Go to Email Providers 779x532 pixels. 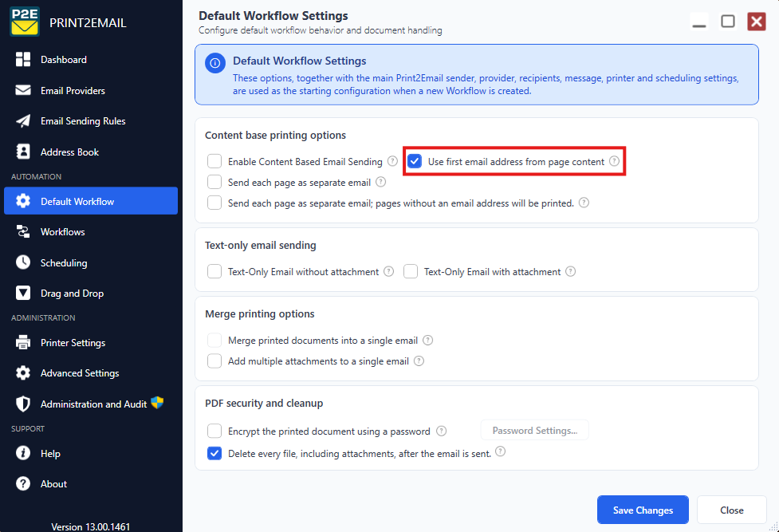pyautogui.click(x=91, y=90)
